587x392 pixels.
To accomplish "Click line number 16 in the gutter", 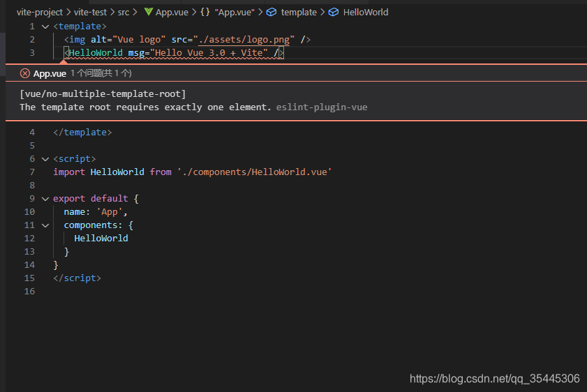I will click(x=29, y=292).
